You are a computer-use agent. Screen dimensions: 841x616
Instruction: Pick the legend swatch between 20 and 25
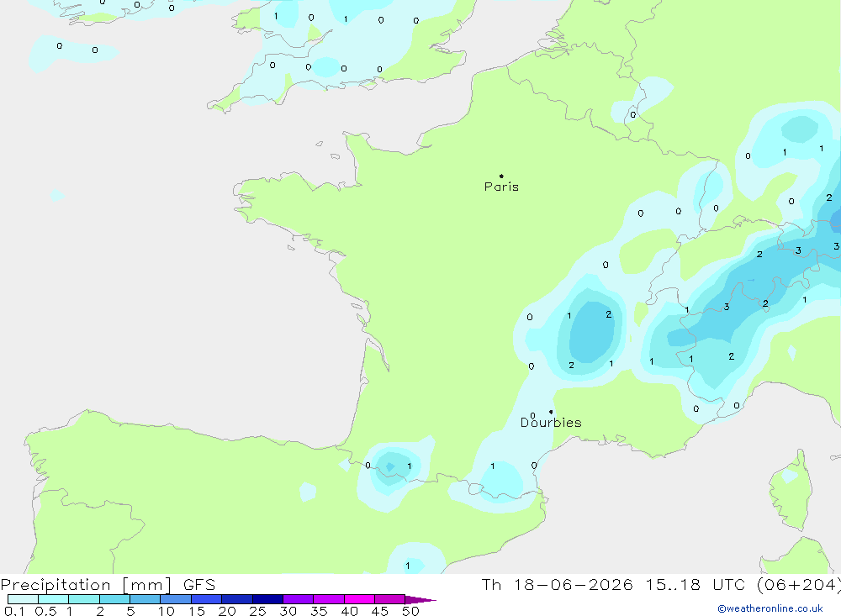click(x=237, y=599)
